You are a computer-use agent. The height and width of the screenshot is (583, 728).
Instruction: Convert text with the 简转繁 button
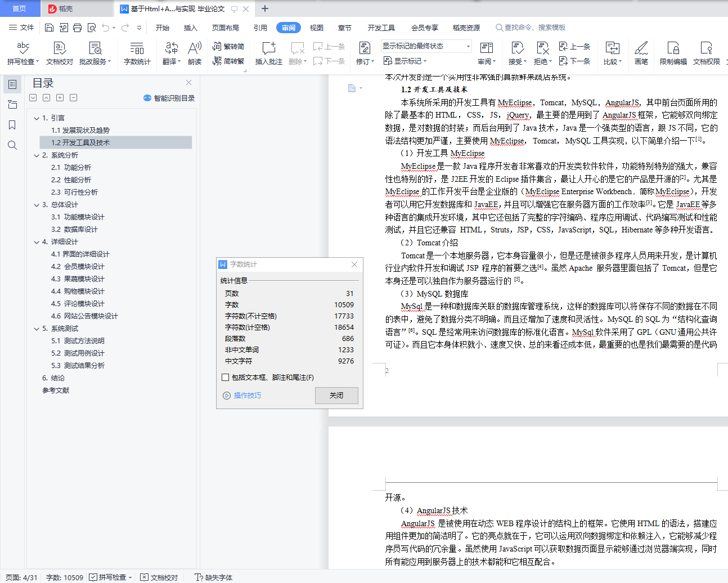pyautogui.click(x=228, y=61)
